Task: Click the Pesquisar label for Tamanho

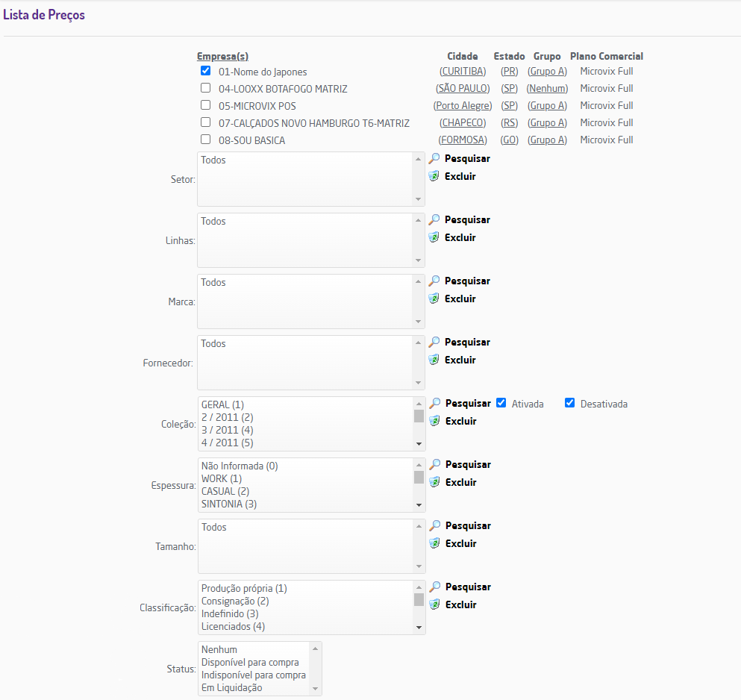Action: (x=468, y=525)
